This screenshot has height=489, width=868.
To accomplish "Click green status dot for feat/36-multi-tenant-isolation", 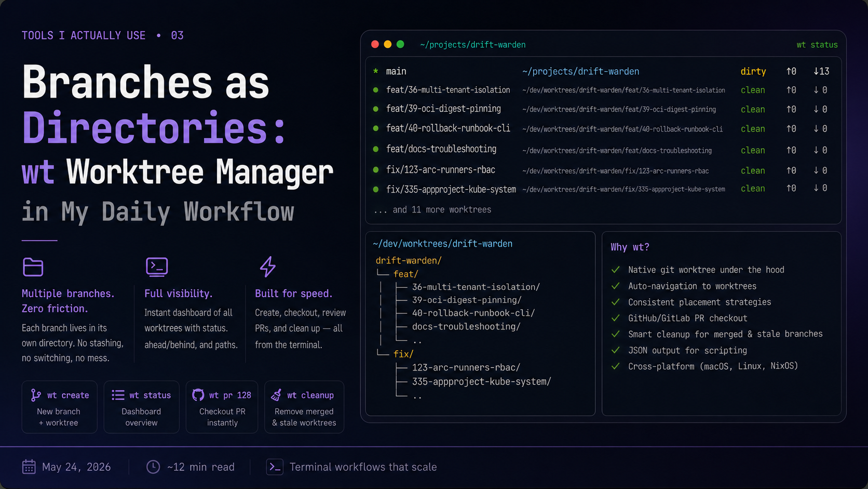I will pyautogui.click(x=375, y=90).
